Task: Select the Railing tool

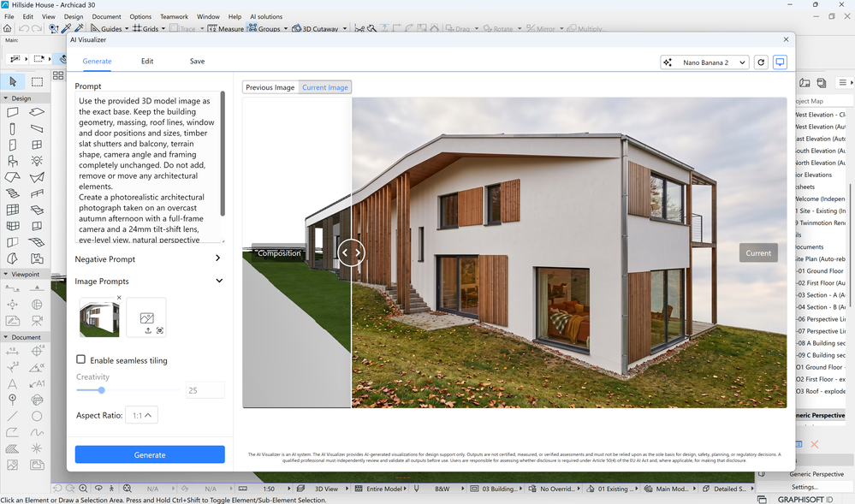Action: 37,193
